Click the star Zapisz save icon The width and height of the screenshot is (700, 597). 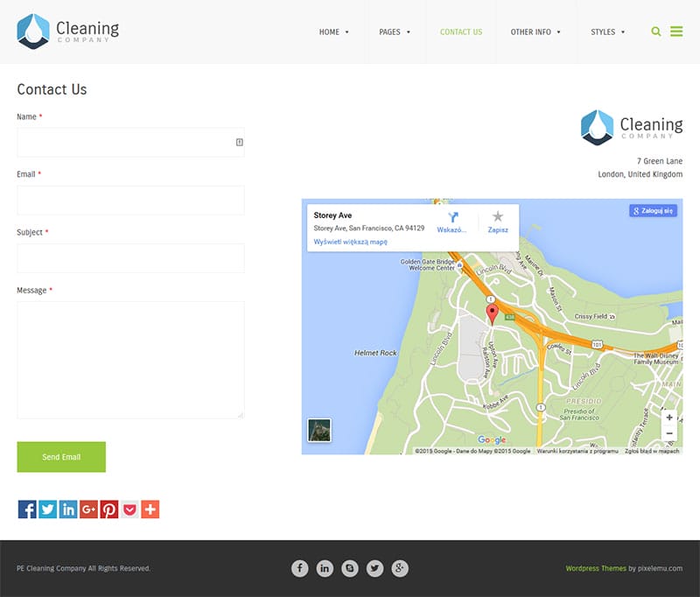coord(498,217)
